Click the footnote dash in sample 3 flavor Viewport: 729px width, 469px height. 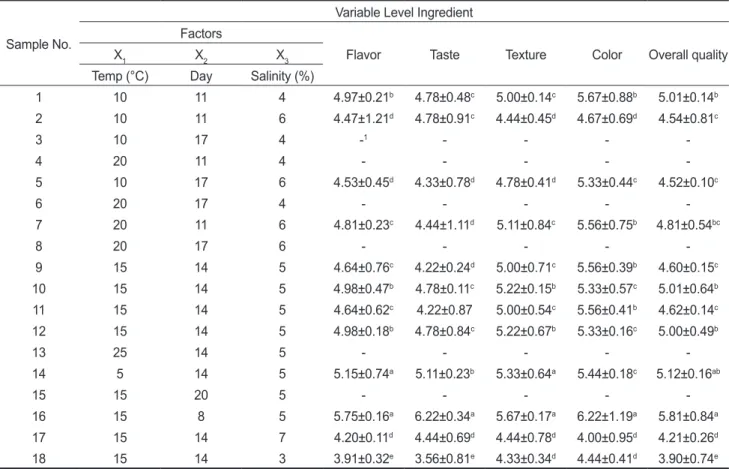(363, 139)
